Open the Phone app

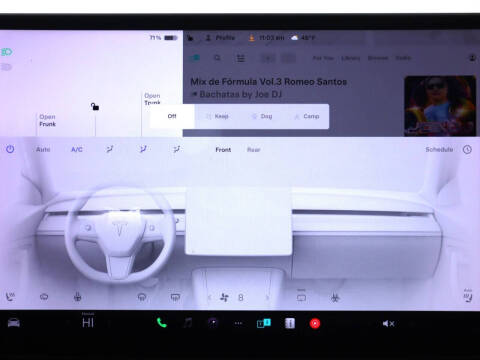click(162, 323)
